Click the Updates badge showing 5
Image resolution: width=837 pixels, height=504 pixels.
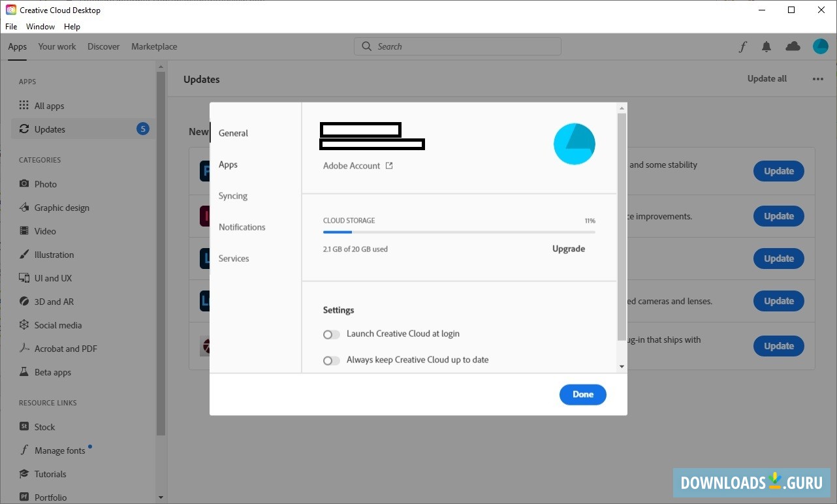tap(142, 129)
